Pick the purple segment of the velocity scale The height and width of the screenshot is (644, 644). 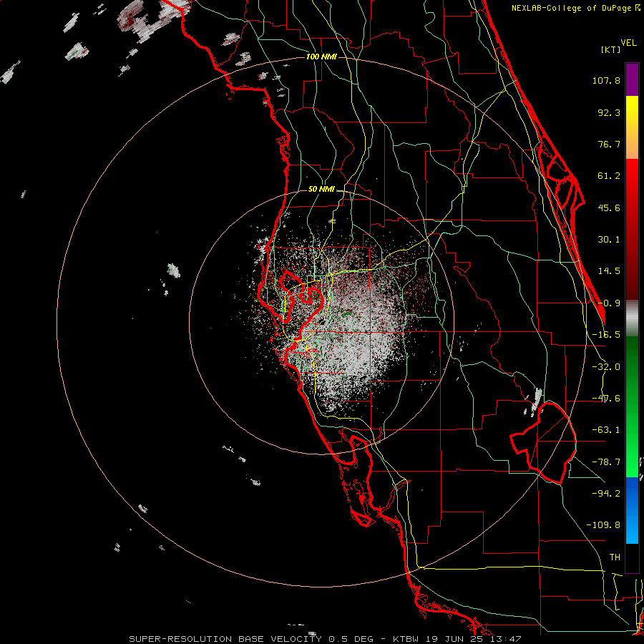tap(632, 79)
